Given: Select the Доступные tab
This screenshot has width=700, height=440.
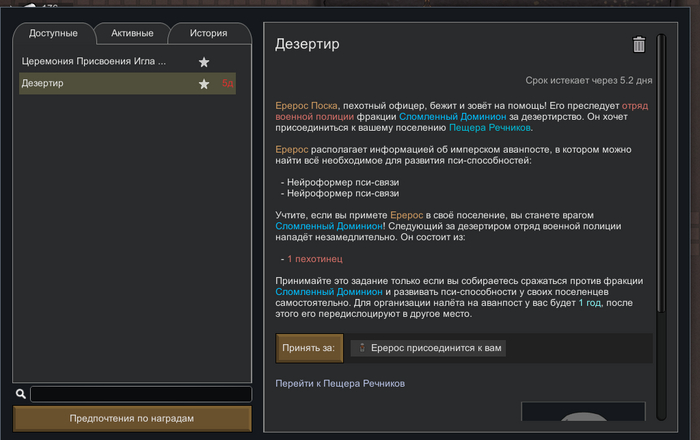Looking at the screenshot, I should 53,34.
